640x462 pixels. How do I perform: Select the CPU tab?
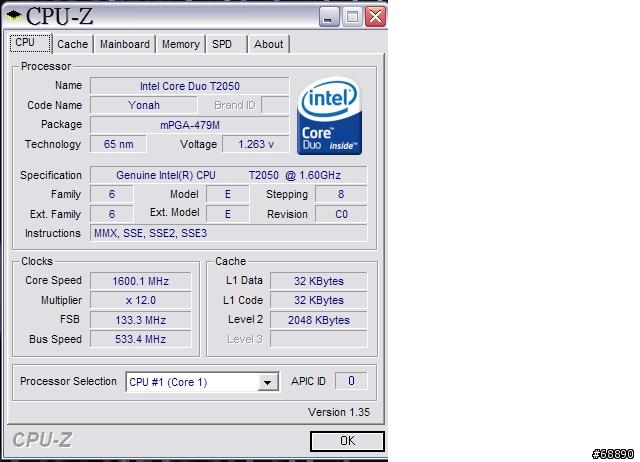30,43
